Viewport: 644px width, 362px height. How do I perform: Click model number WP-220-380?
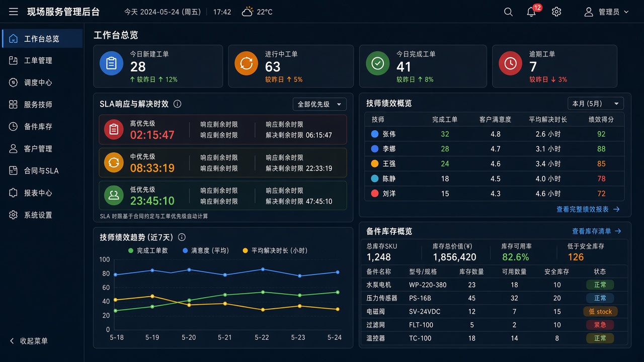coord(428,285)
